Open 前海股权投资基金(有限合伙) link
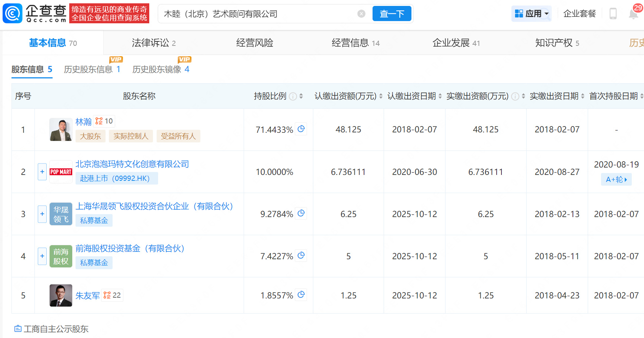Viewport: 644px width, 338px height. 130,248
